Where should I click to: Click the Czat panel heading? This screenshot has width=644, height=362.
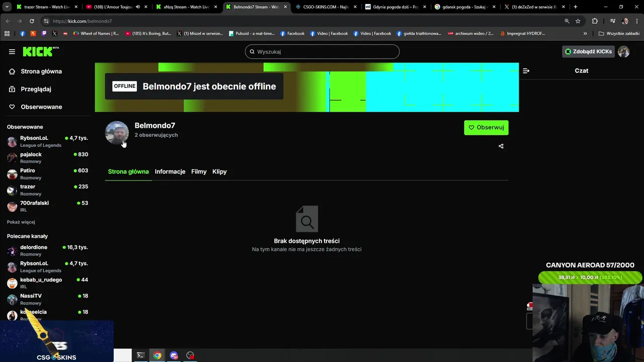tap(581, 71)
